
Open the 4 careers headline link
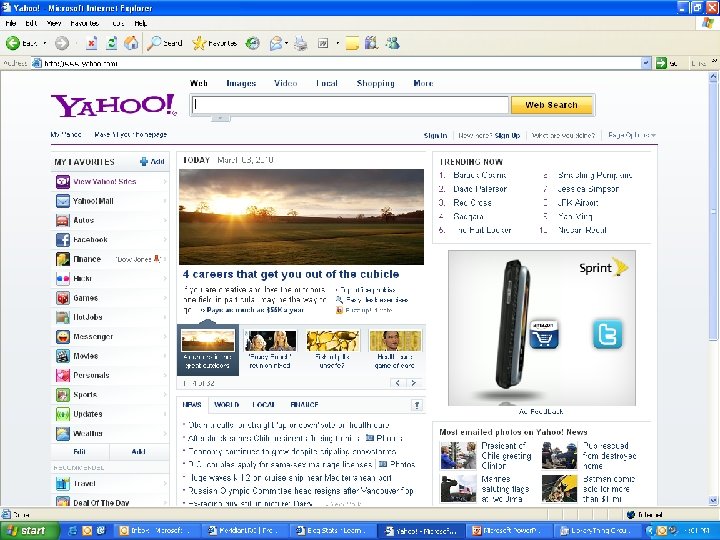[291, 274]
